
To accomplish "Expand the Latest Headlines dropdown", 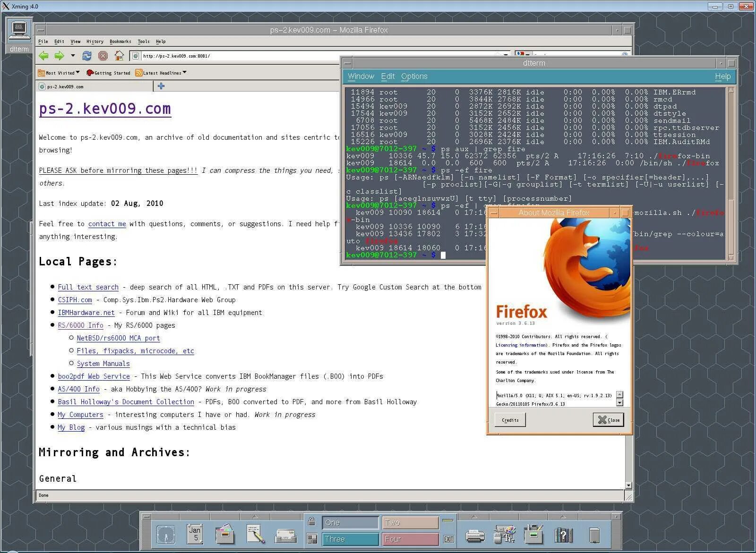I will 162,73.
